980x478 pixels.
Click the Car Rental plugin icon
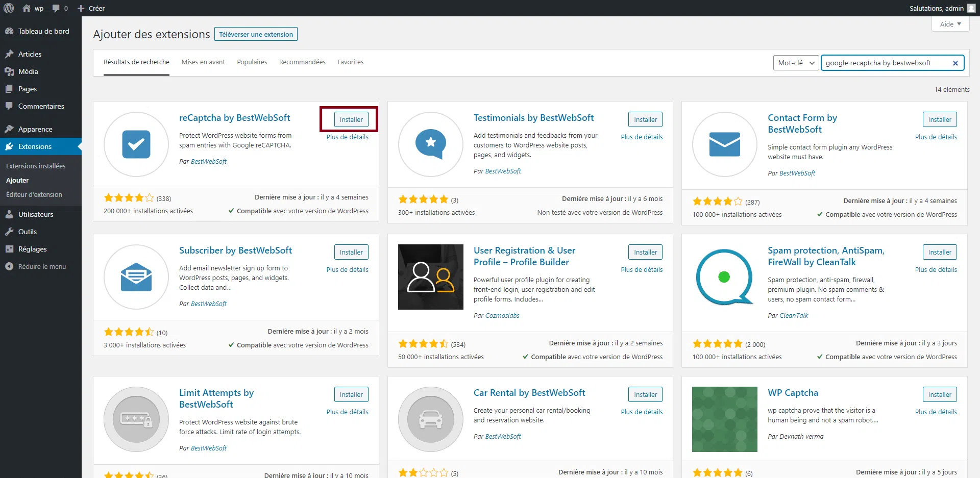(431, 419)
